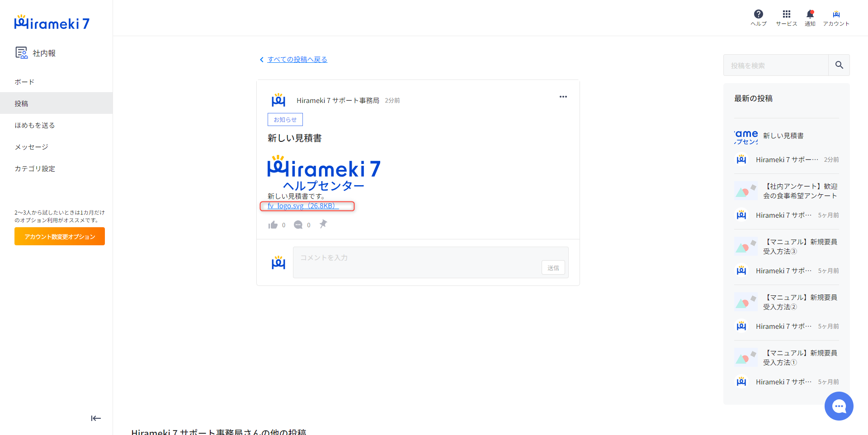Click the お知らせ category tag
868x435 pixels.
tap(285, 120)
